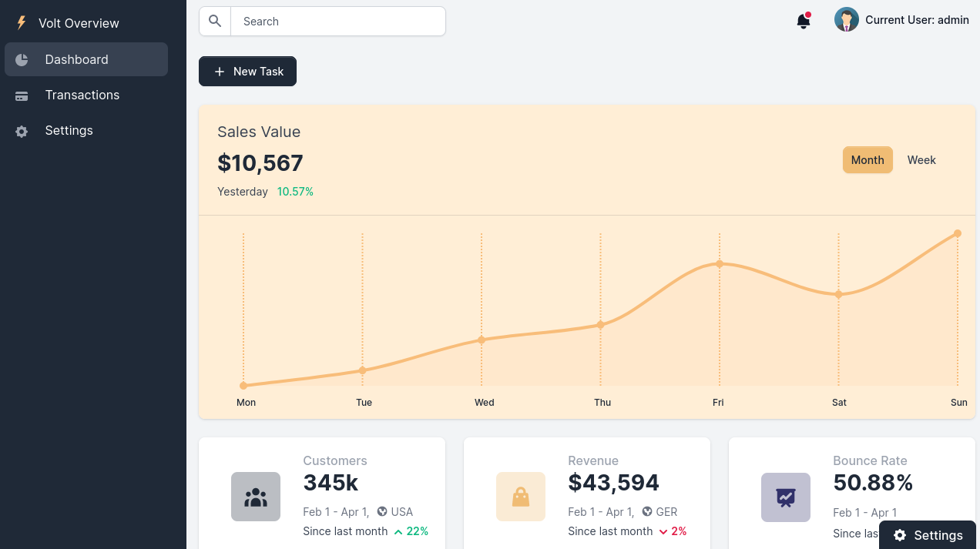Click the Customers group icon
Image resolution: width=980 pixels, height=549 pixels.
point(255,497)
